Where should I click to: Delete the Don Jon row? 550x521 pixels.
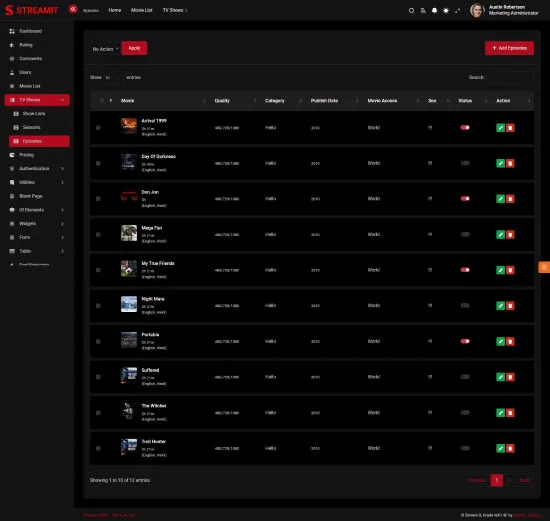[510, 199]
